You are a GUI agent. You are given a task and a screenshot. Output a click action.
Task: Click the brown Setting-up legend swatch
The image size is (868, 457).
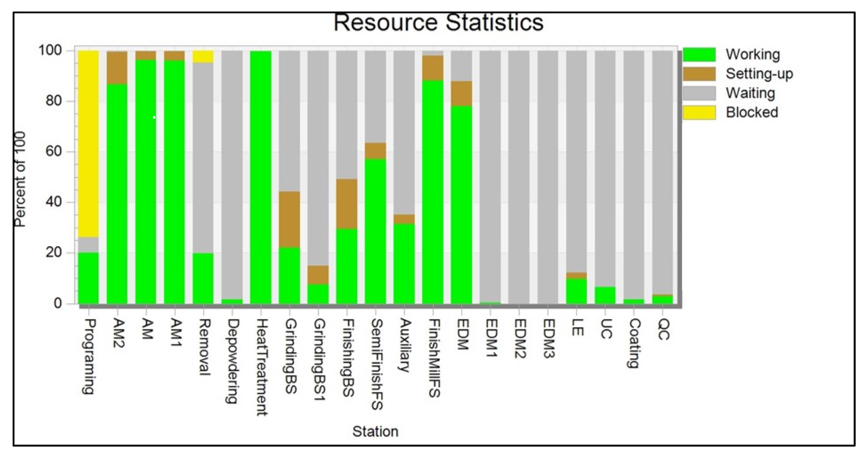pos(699,74)
